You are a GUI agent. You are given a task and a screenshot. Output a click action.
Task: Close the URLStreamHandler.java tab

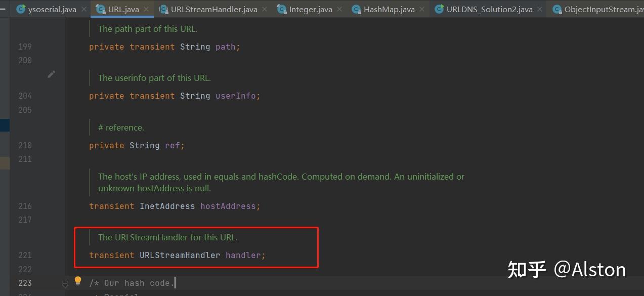click(x=265, y=9)
